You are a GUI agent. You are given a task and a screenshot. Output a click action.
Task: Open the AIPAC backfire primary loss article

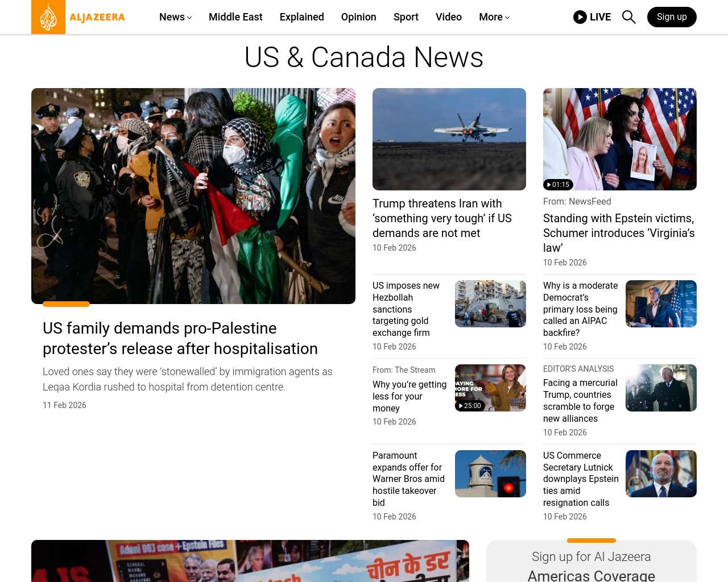(x=580, y=309)
